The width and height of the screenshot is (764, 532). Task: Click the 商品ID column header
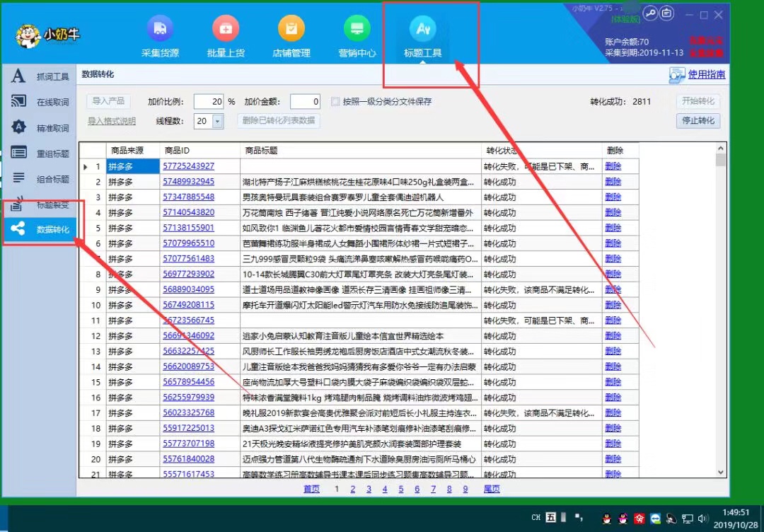pos(199,151)
